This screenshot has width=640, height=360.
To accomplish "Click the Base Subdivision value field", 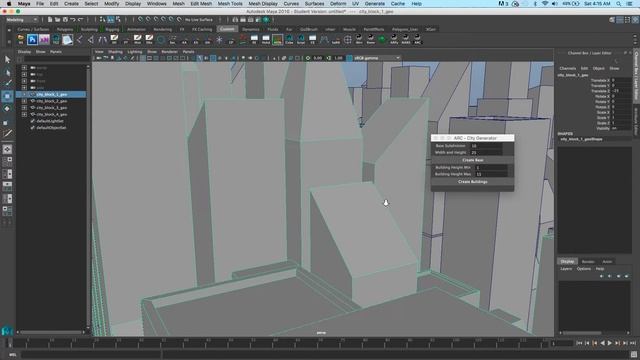I will click(486, 146).
